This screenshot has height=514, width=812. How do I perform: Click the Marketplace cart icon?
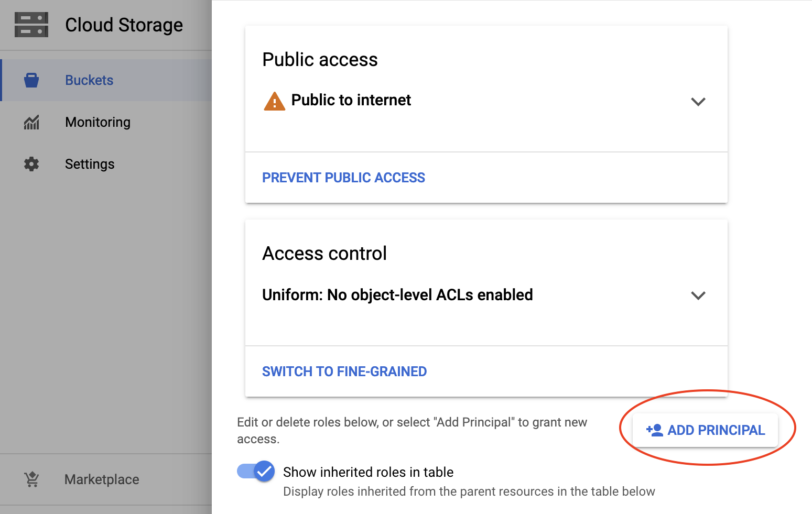point(31,479)
